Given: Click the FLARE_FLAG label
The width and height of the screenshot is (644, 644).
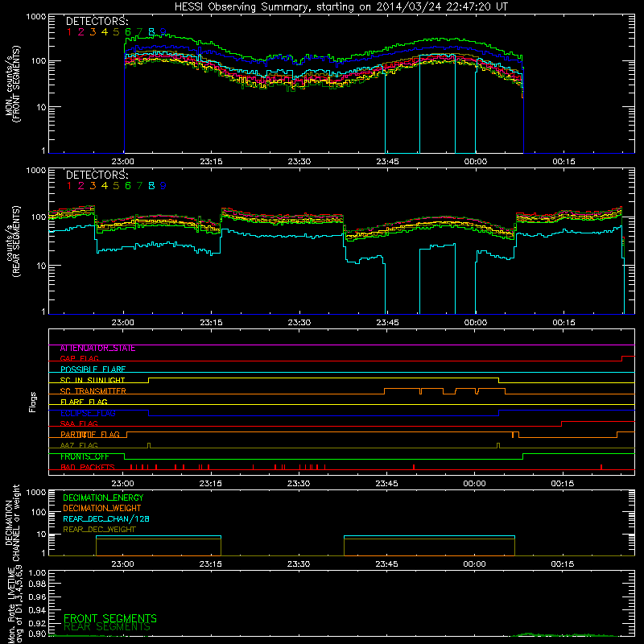Looking at the screenshot, I should pos(84,402).
